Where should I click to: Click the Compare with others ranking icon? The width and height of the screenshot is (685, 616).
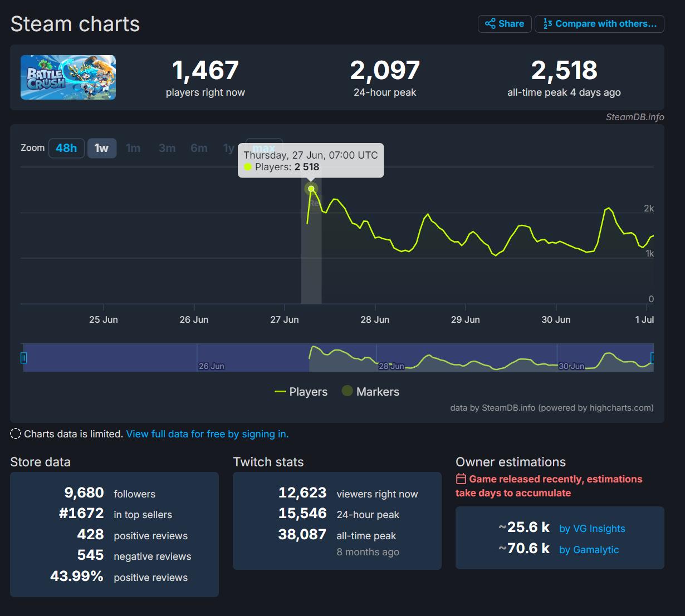(x=547, y=23)
